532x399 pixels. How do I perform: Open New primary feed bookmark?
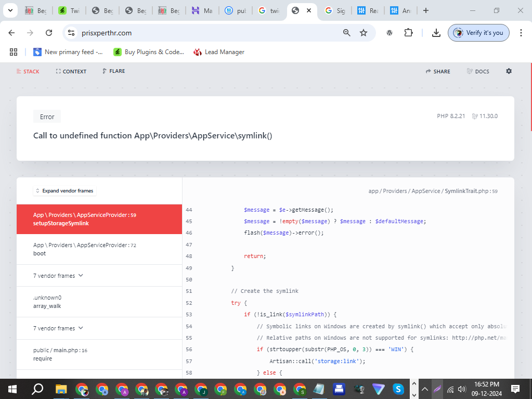coord(68,52)
